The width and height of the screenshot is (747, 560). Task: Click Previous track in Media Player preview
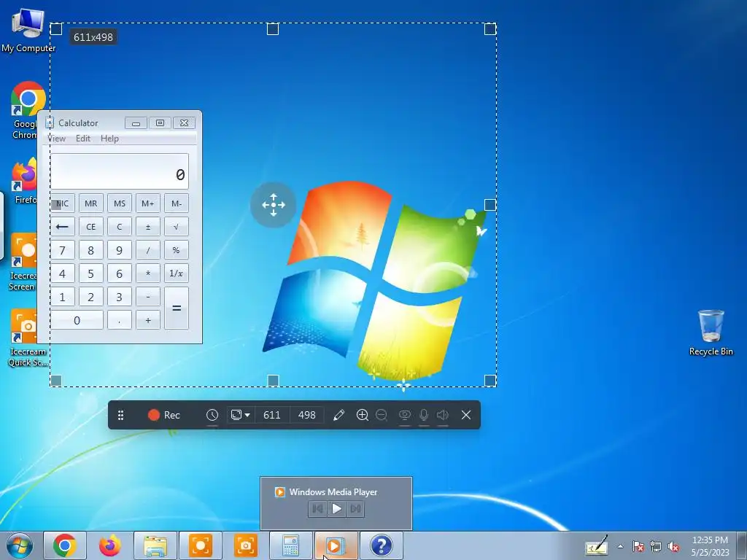click(317, 508)
